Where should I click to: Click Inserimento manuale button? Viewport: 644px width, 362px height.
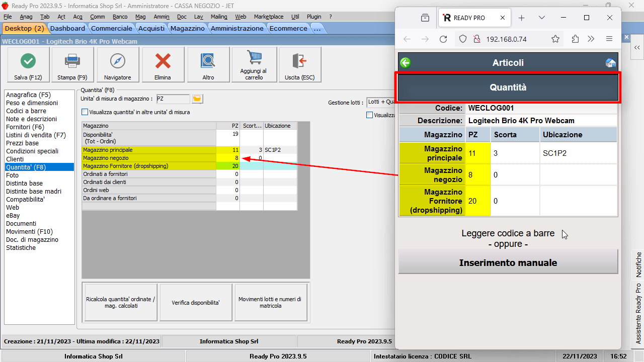pyautogui.click(x=508, y=262)
